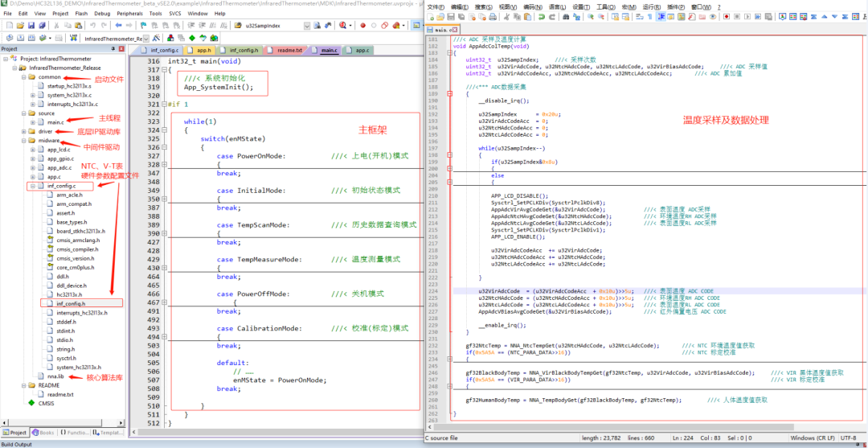Click Keil Rebuild all targets icon
868x448 pixels.
coord(31,39)
